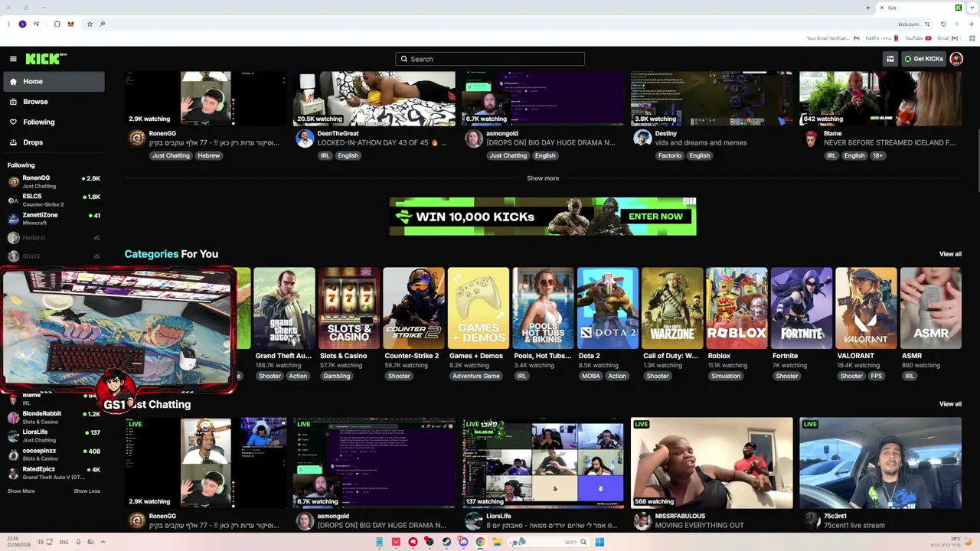Image resolution: width=980 pixels, height=551 pixels.
Task: Expand featured streams with Show more
Action: tap(543, 178)
